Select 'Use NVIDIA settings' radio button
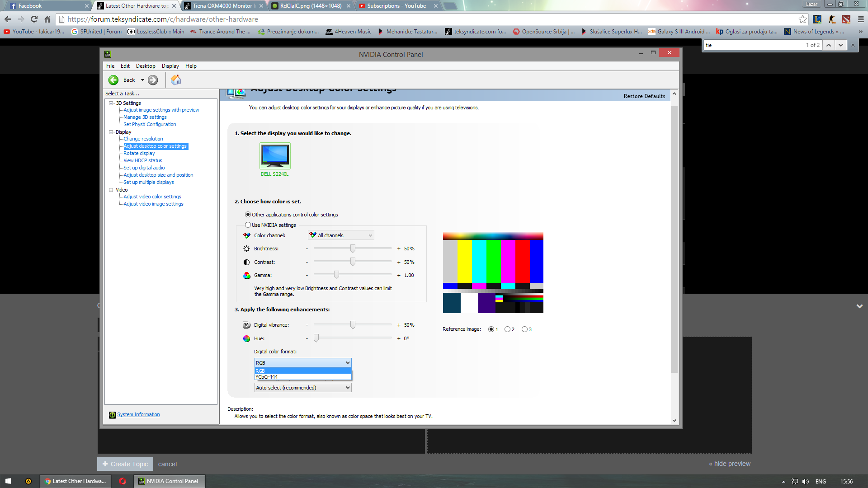Image resolution: width=868 pixels, height=488 pixels. [248, 225]
